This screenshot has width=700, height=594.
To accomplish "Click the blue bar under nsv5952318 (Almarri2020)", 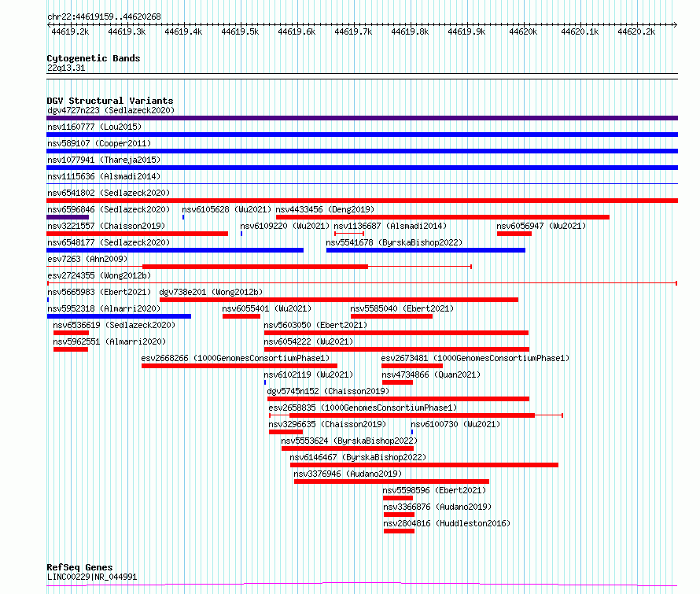I will (x=120, y=316).
